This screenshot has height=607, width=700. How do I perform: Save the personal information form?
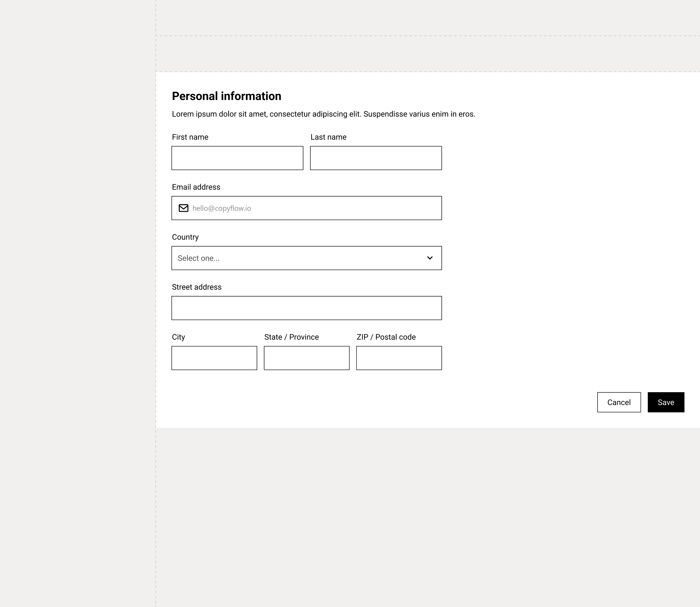[666, 402]
